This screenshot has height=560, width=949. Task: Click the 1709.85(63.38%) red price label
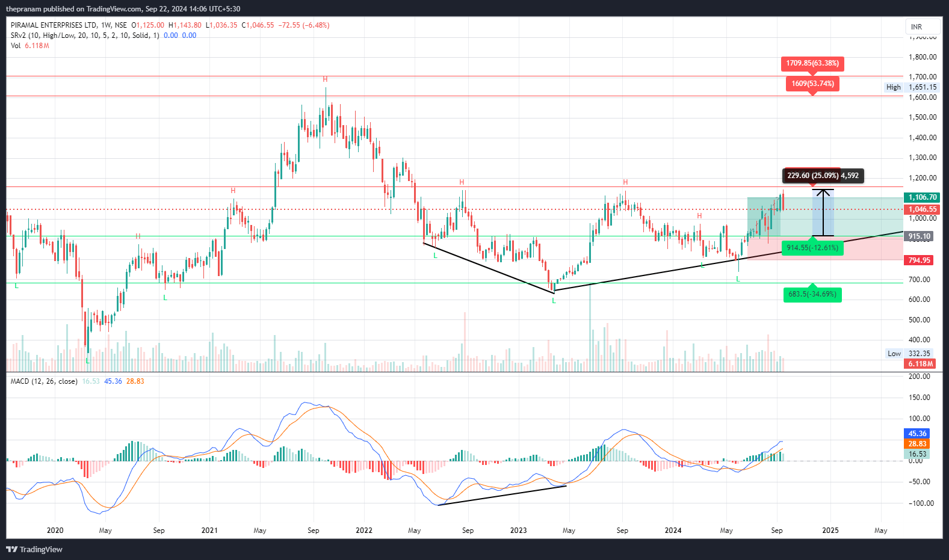(x=812, y=63)
